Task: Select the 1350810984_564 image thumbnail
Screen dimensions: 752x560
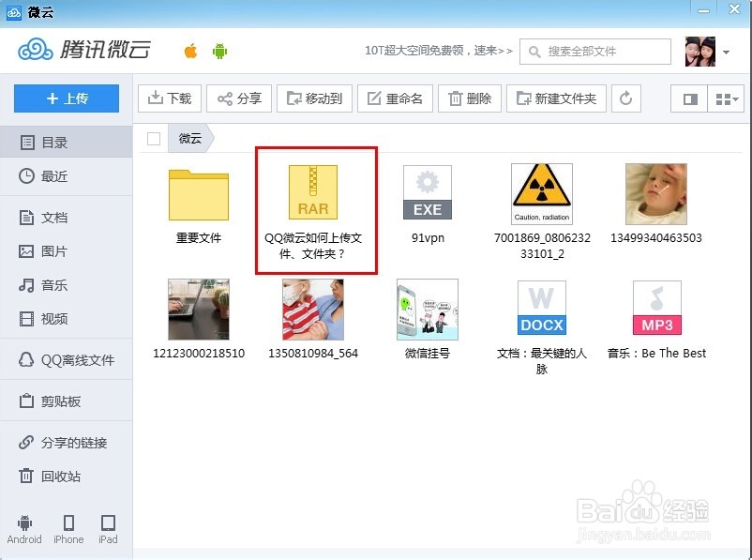Action: click(313, 310)
